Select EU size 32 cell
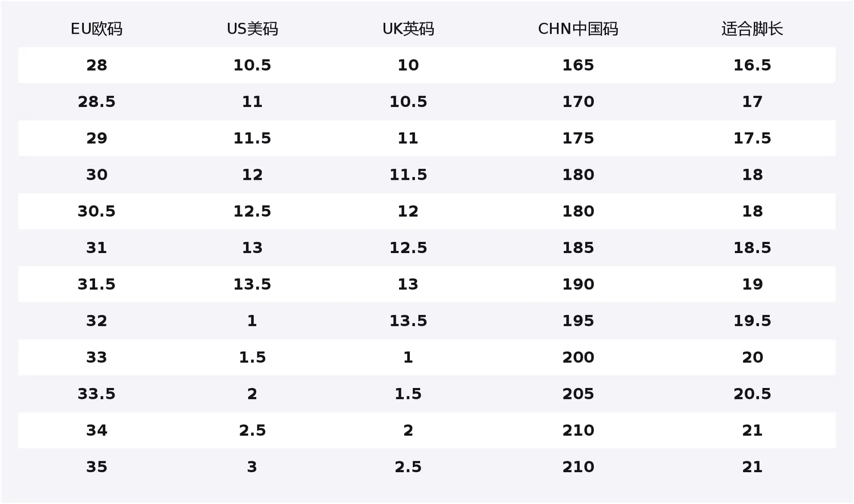Screen dimensions: 854x504 (96, 321)
